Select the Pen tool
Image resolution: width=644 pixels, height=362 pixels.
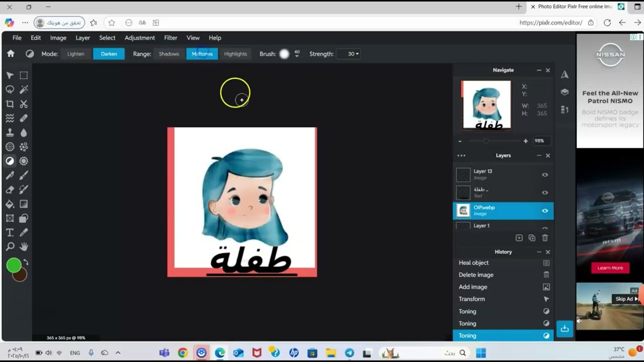pos(10,175)
